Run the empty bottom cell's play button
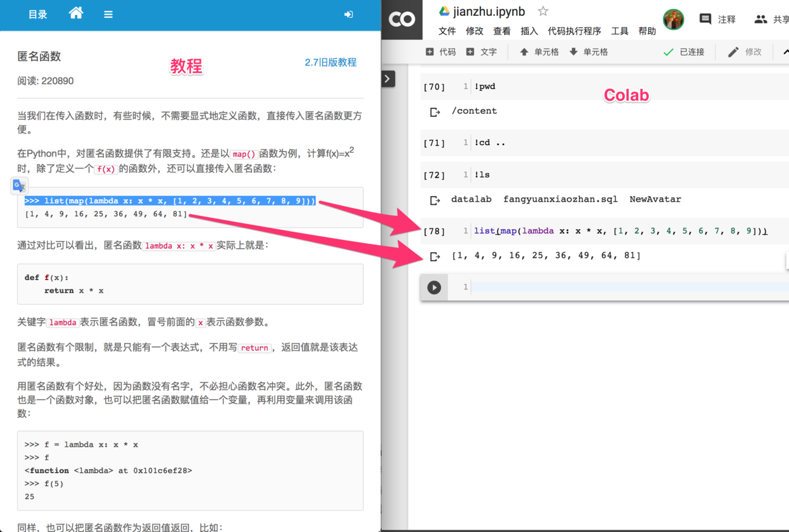The height and width of the screenshot is (532, 789). click(433, 287)
